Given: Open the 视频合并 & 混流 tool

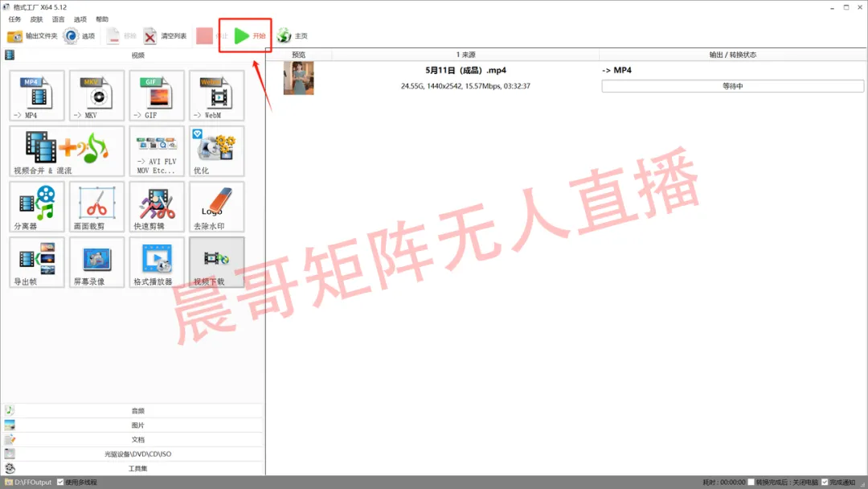Looking at the screenshot, I should point(67,151).
